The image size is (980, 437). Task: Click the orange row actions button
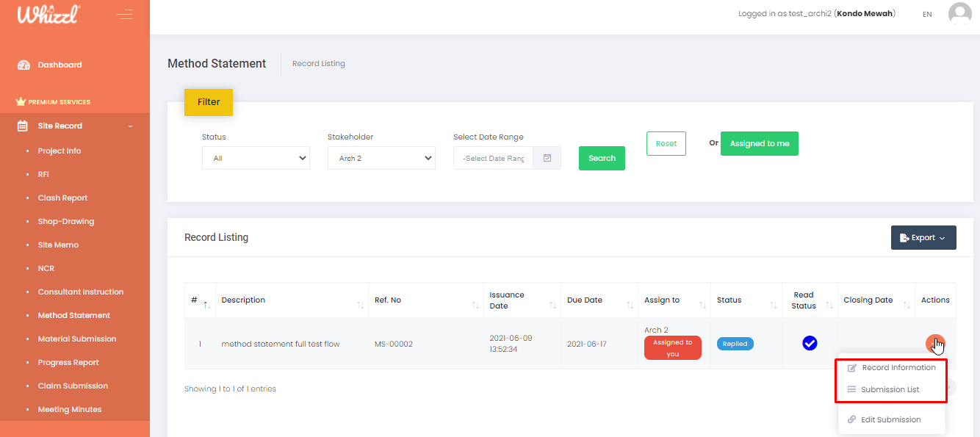(934, 343)
